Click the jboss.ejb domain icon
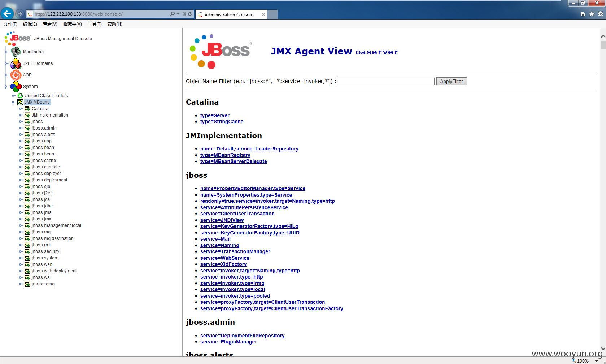This screenshot has height=364, width=606. [x=27, y=187]
